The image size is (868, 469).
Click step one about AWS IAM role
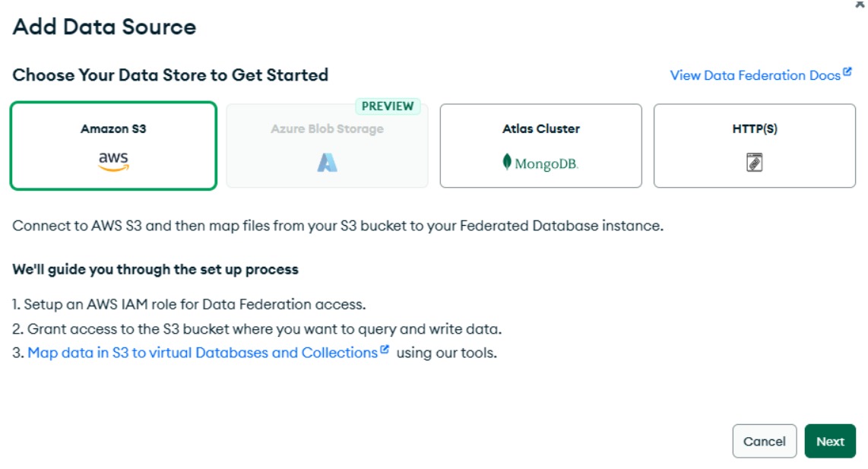click(189, 304)
